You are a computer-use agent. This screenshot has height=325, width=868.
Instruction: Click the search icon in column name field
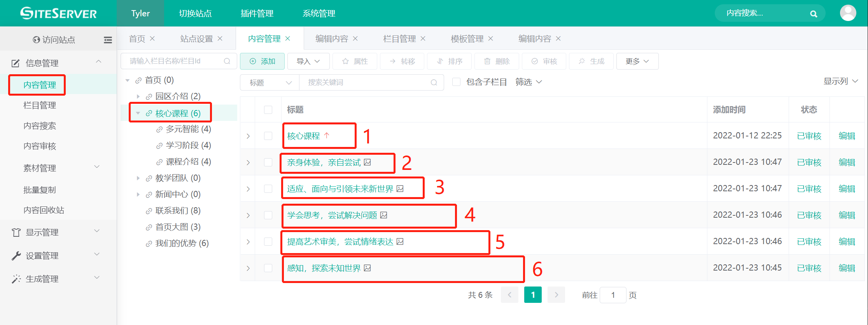point(227,61)
